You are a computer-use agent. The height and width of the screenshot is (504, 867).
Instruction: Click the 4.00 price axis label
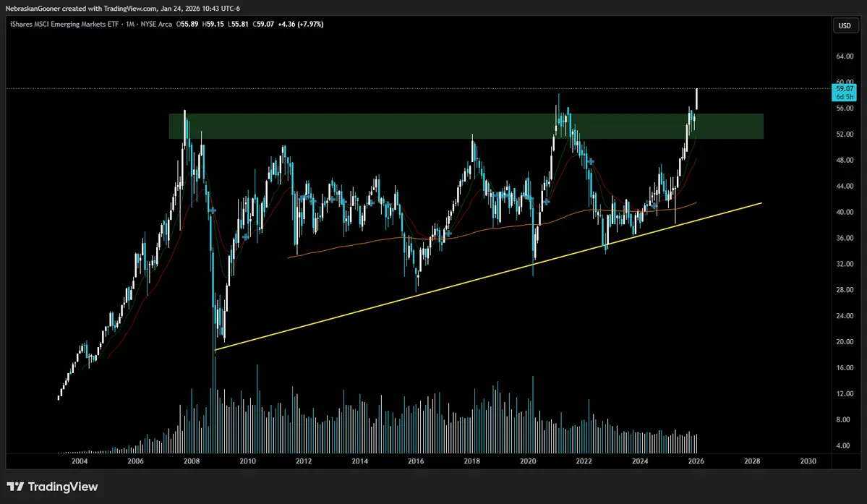pos(843,446)
